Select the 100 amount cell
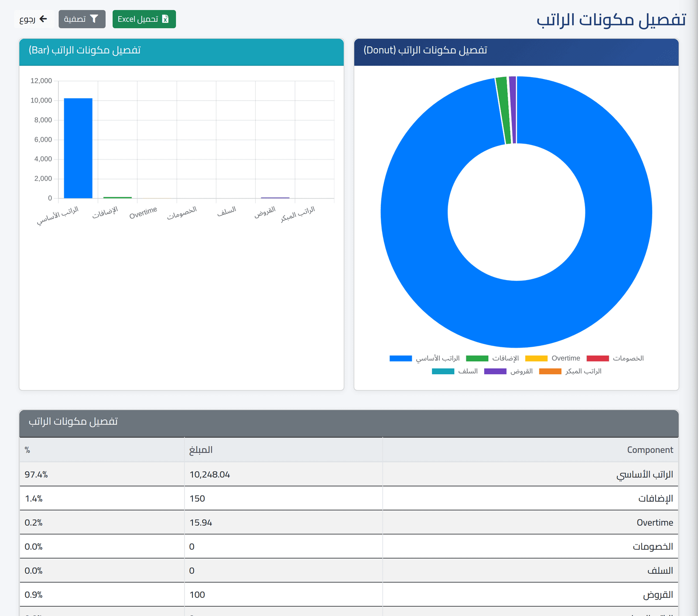Viewport: 698px width, 616px height. pyautogui.click(x=284, y=594)
